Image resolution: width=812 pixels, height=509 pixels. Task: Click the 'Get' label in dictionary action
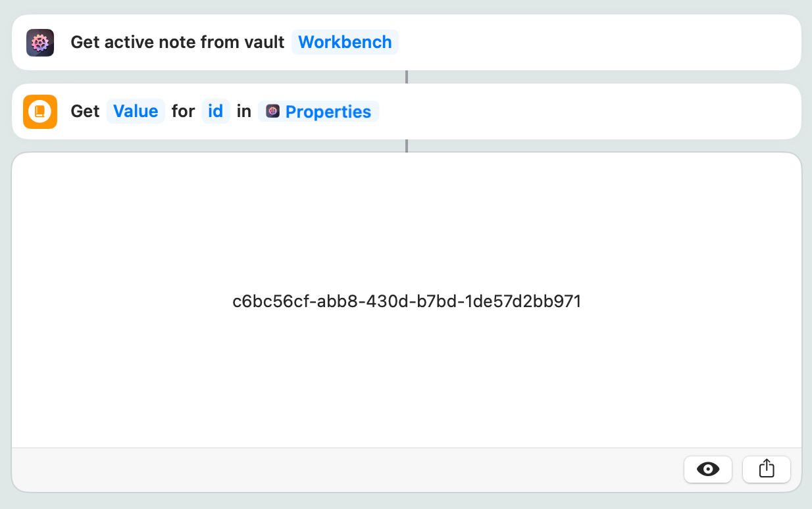coord(85,111)
